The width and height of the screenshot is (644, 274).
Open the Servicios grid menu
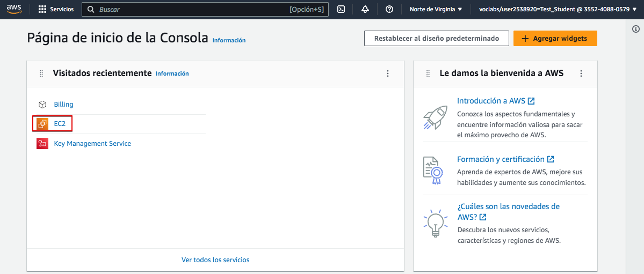(56, 10)
